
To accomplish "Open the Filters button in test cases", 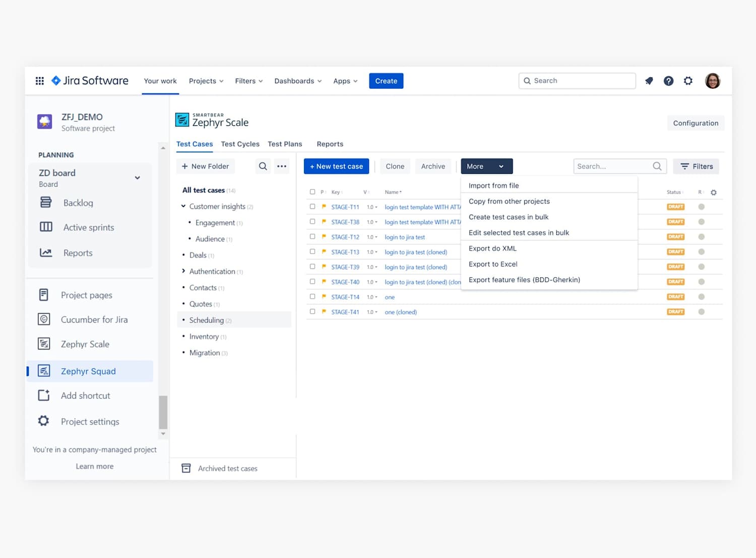I will pyautogui.click(x=696, y=166).
